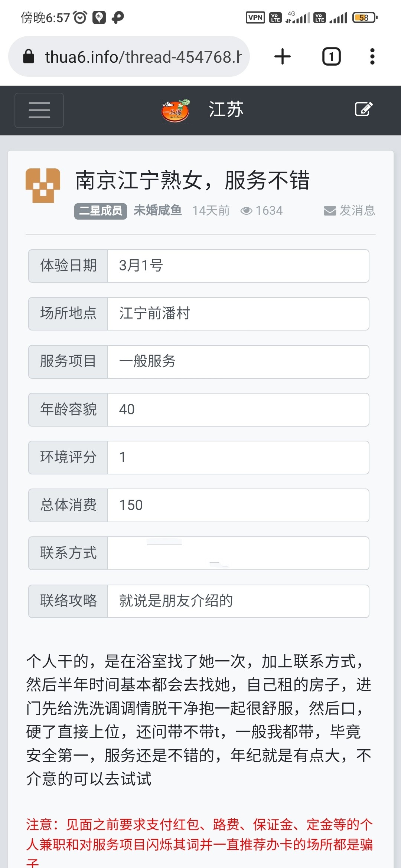Click the 体验日期 field showing 3月1号
This screenshot has width=401, height=868.
[238, 266]
